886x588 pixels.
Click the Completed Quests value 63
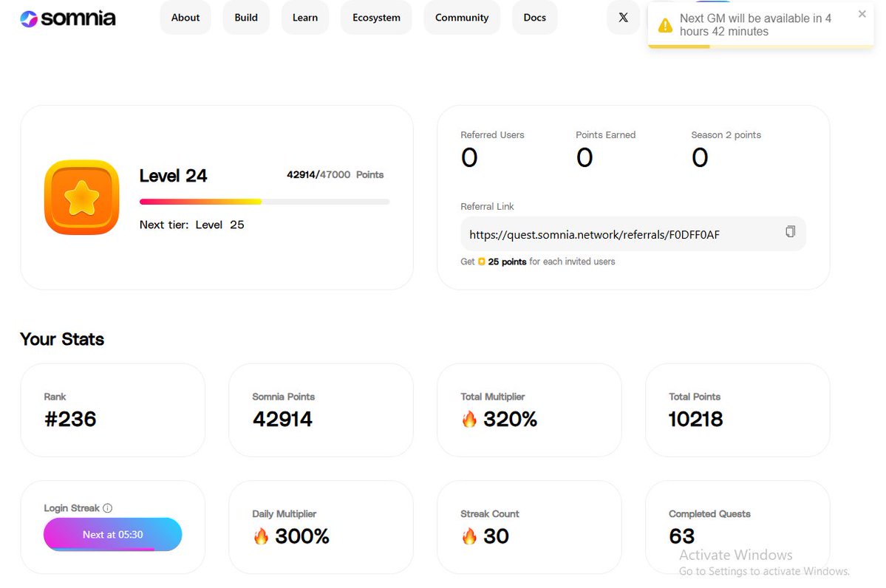(x=681, y=536)
